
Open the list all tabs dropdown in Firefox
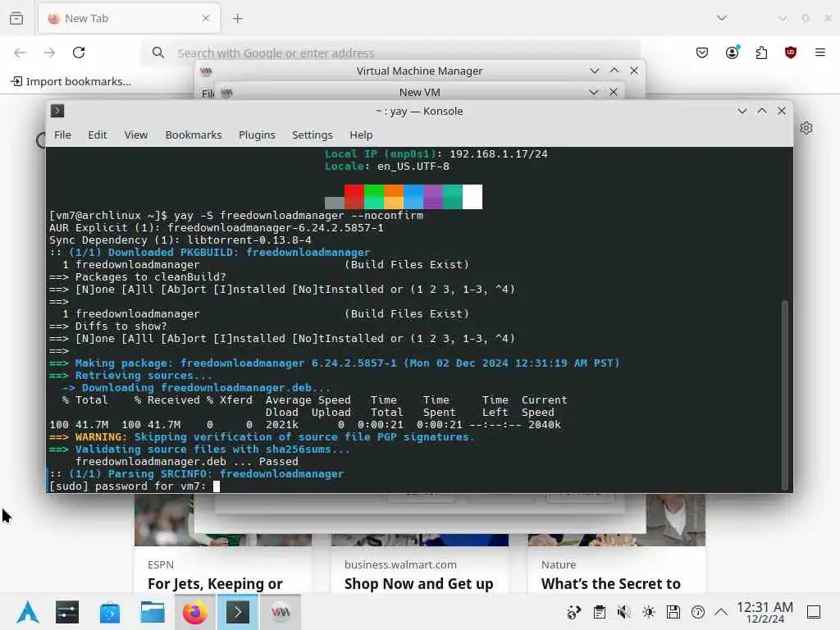[722, 18]
